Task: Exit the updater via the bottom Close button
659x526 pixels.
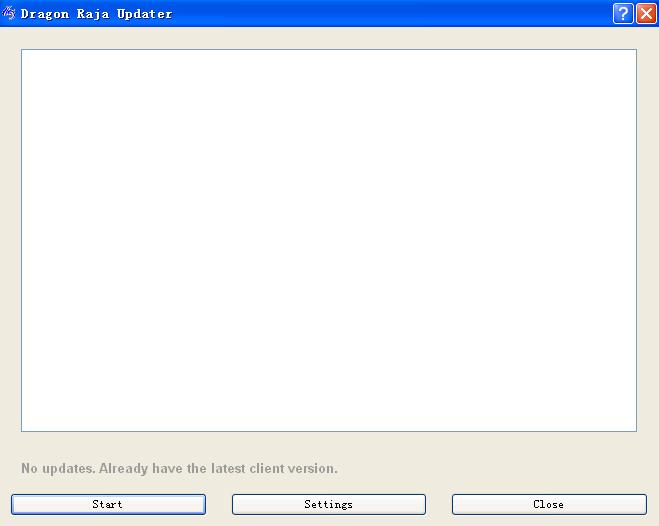Action: (548, 505)
